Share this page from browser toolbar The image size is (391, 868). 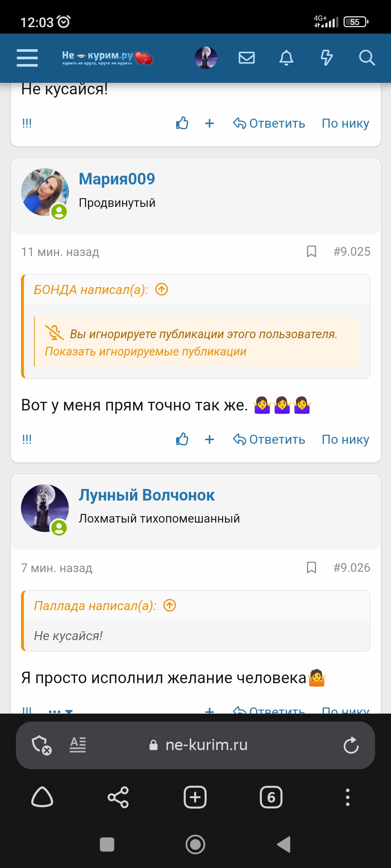(x=118, y=797)
